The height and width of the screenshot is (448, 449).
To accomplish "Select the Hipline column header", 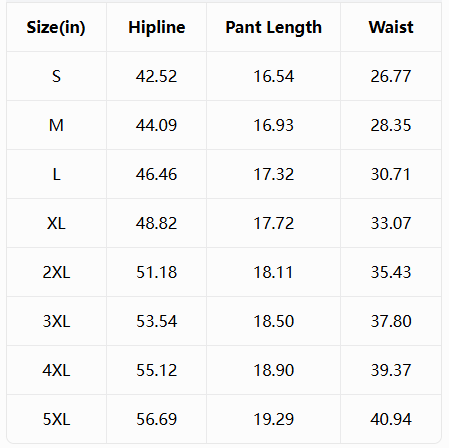I will (157, 27).
